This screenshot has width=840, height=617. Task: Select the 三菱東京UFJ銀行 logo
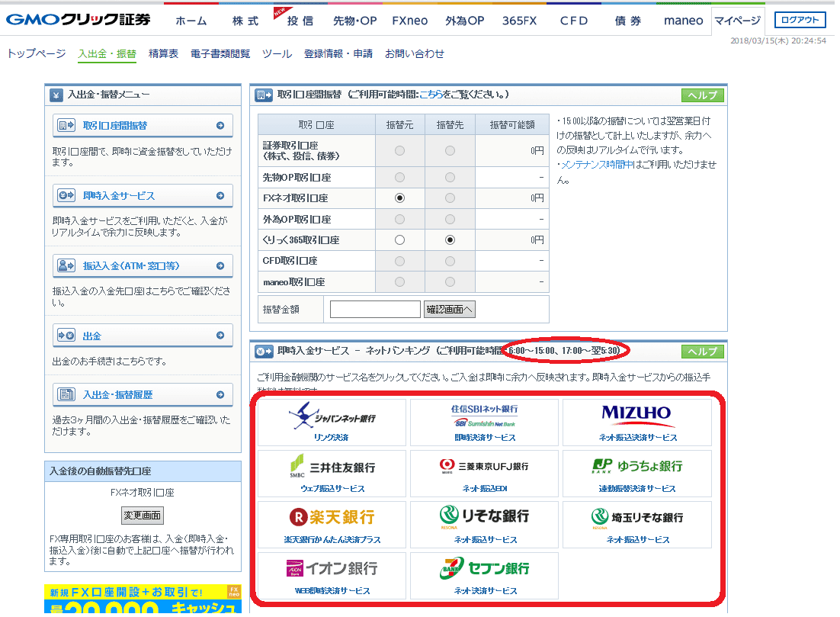(x=484, y=466)
